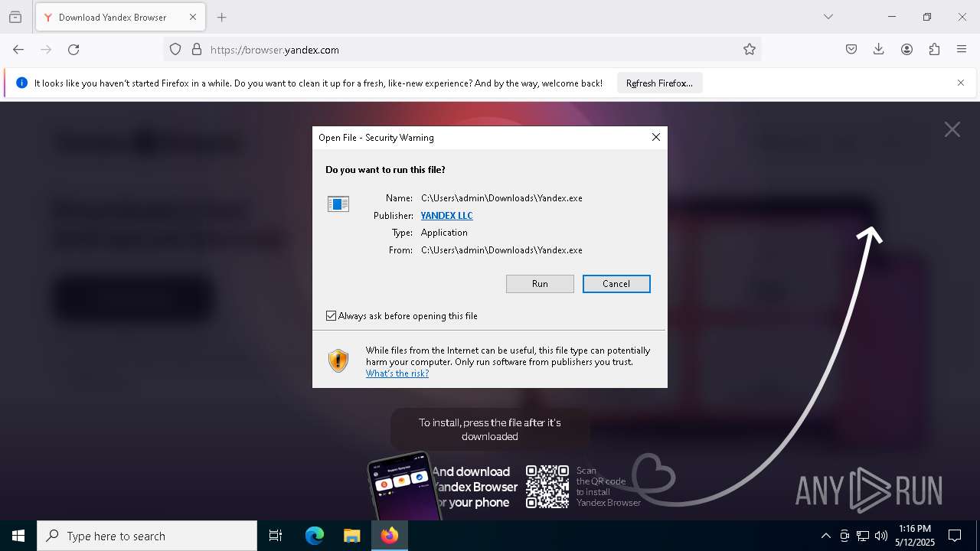Open the Firefox View icon
Screen dimensions: 980x551
(x=15, y=17)
